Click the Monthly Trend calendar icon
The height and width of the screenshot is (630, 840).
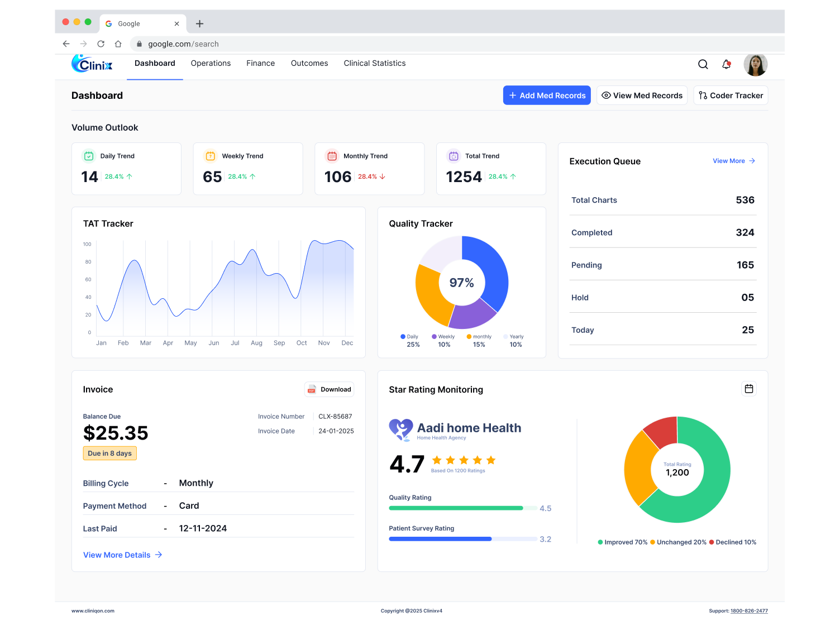(332, 156)
